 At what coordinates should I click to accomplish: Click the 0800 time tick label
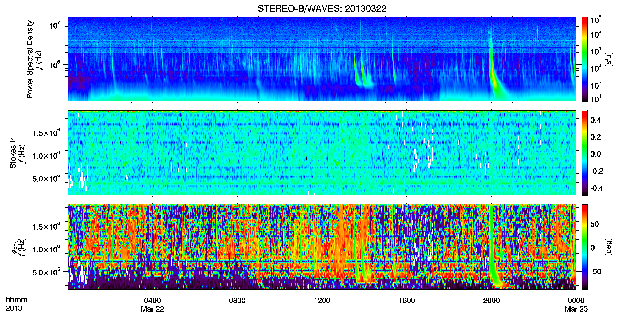pos(237,300)
